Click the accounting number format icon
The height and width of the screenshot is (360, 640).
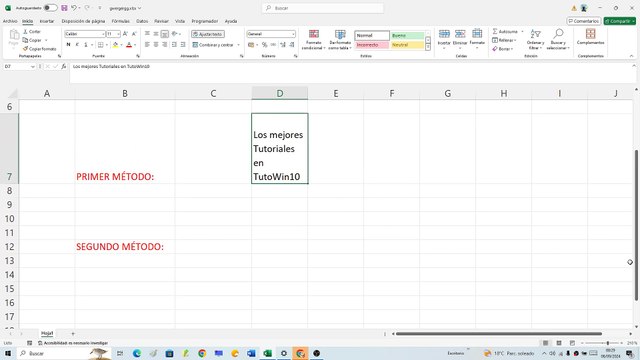click(251, 44)
